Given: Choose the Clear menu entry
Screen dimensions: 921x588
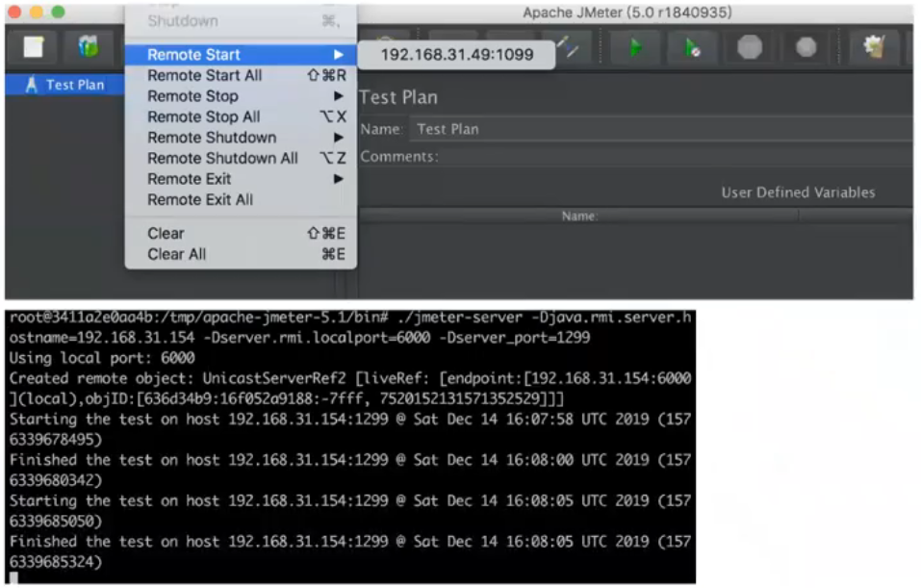Looking at the screenshot, I should coord(241,233).
